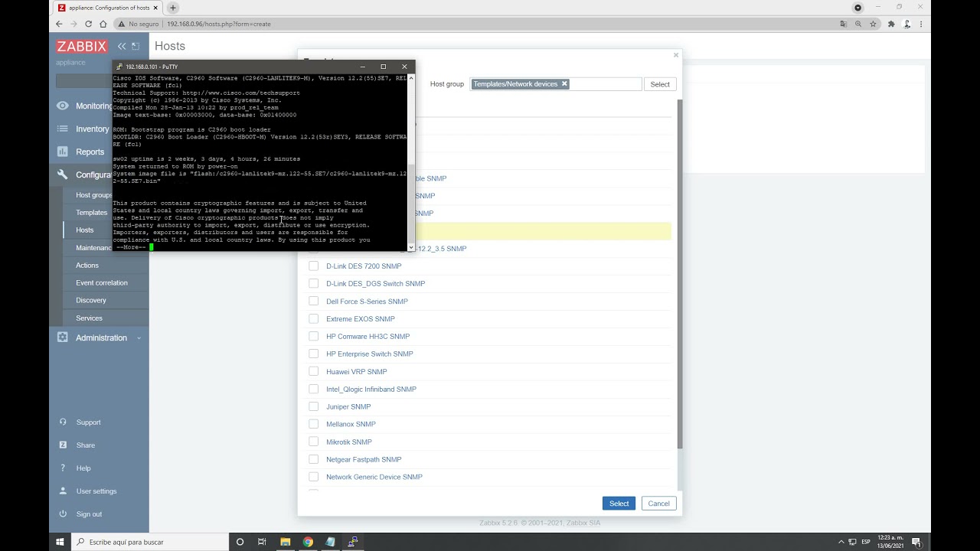This screenshot has width=980, height=551.
Task: Click the Templates dialog vertical scrollbar
Action: [x=678, y=274]
